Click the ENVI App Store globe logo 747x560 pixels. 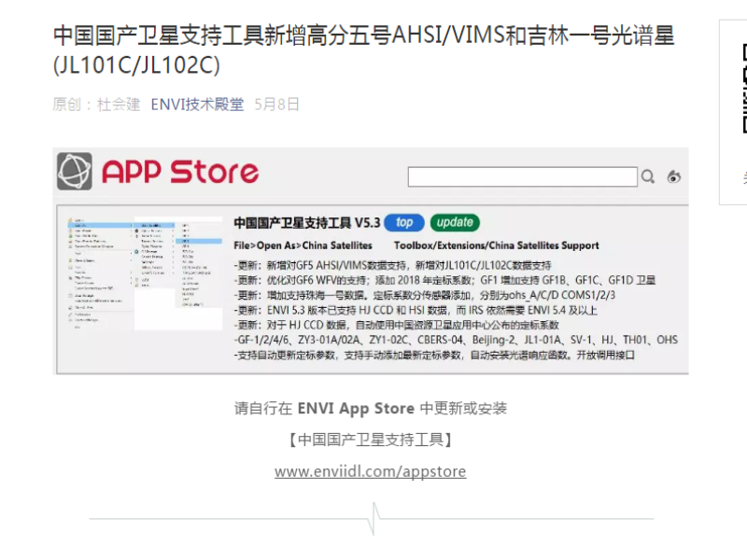[76, 172]
